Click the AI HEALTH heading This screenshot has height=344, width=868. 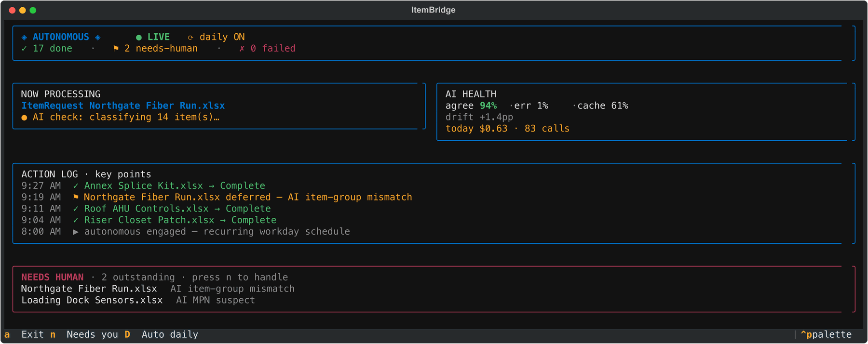(471, 94)
